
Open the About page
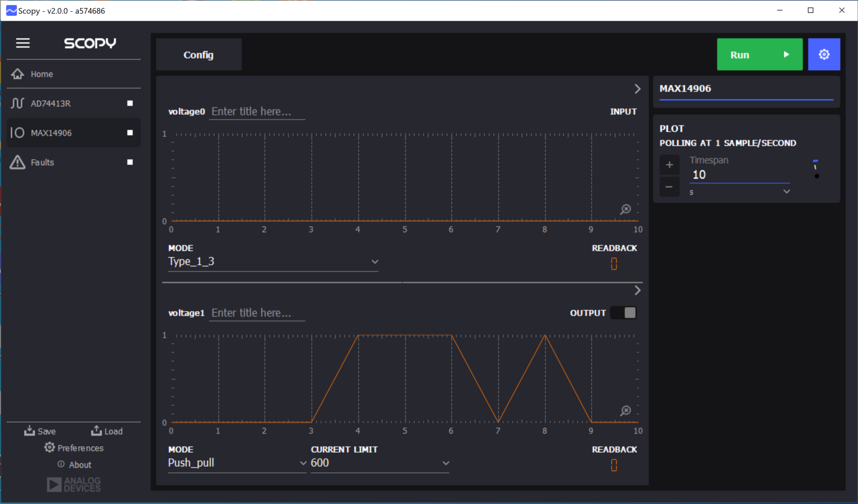coord(74,465)
